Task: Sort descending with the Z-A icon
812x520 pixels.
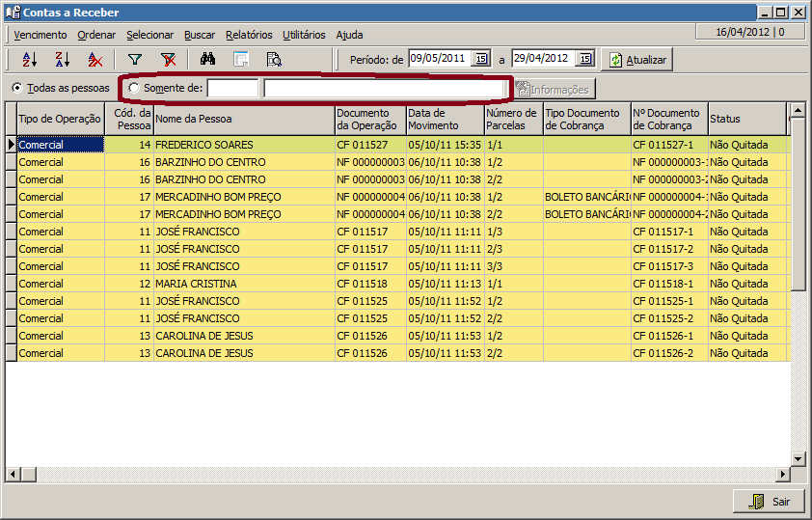Action: (62, 60)
